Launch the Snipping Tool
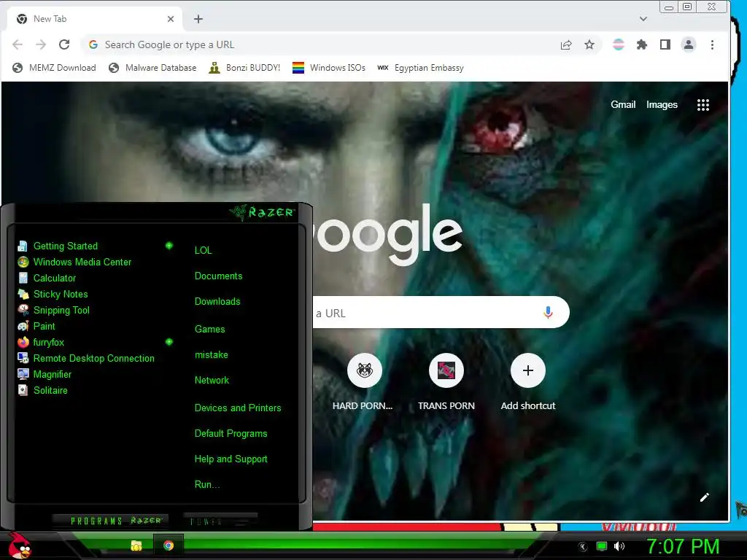 (x=54, y=310)
